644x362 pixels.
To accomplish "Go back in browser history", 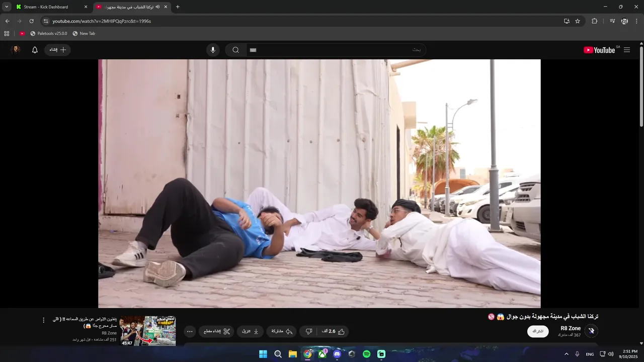I will [x=7, y=21].
